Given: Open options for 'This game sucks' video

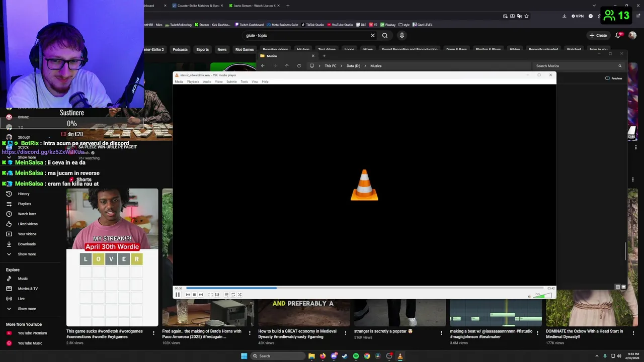Looking at the screenshot, I should coord(153,333).
